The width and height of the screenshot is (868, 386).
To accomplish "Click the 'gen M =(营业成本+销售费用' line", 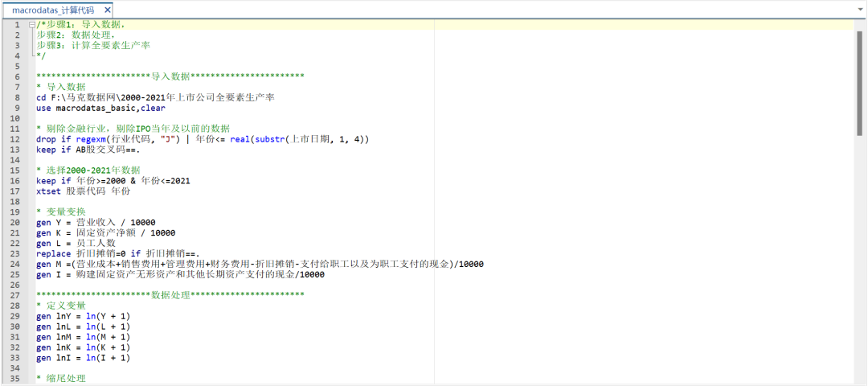I will (x=260, y=264).
